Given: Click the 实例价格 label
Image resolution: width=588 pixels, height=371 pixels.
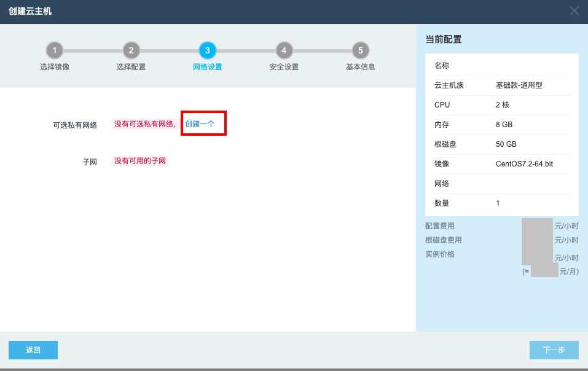Looking at the screenshot, I should [440, 254].
